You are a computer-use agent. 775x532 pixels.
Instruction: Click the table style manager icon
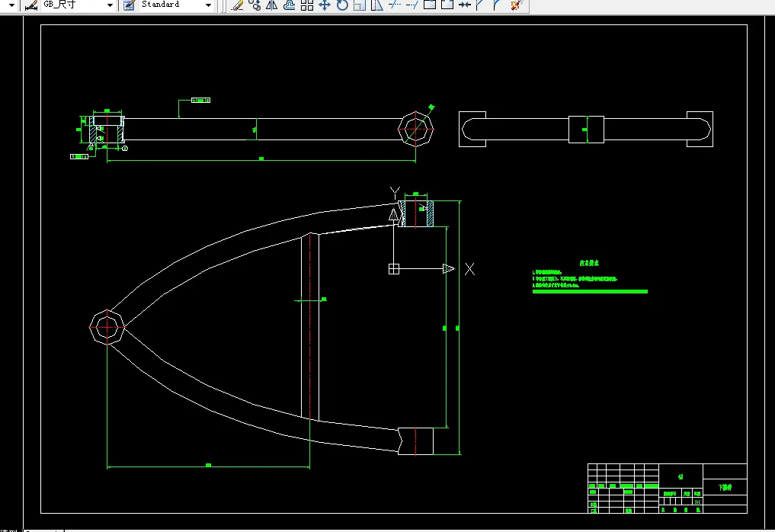129,5
